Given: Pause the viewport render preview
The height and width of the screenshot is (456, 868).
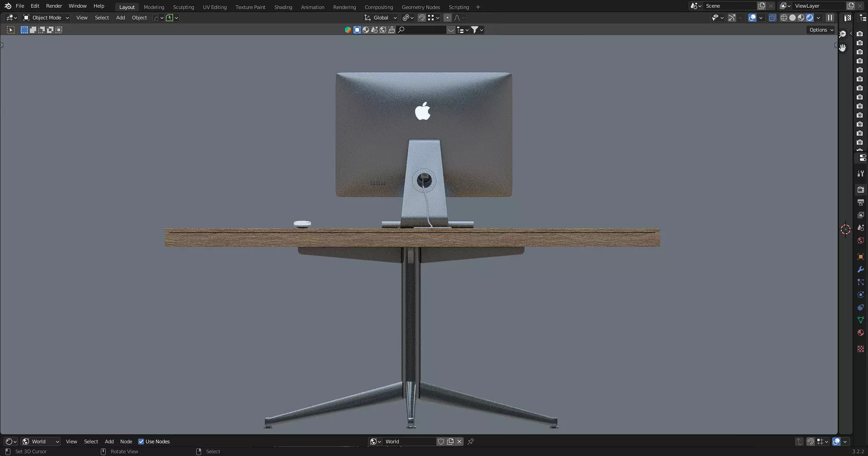Looking at the screenshot, I should pyautogui.click(x=830, y=18).
